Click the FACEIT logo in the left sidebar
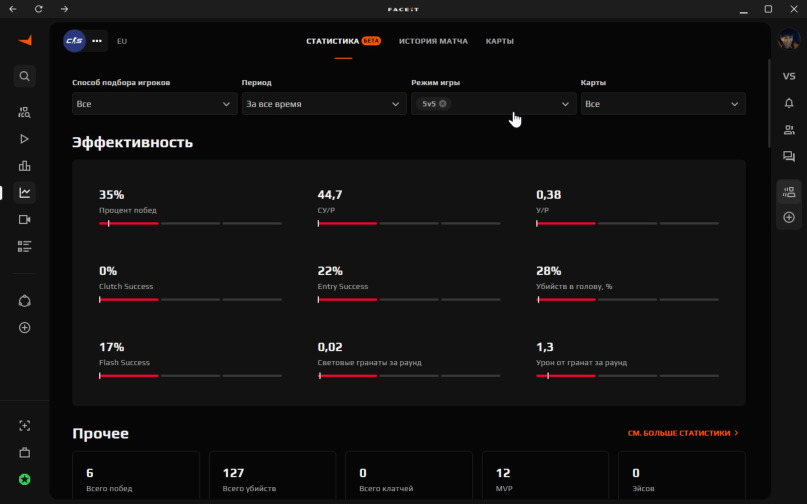807x504 pixels. 25,40
